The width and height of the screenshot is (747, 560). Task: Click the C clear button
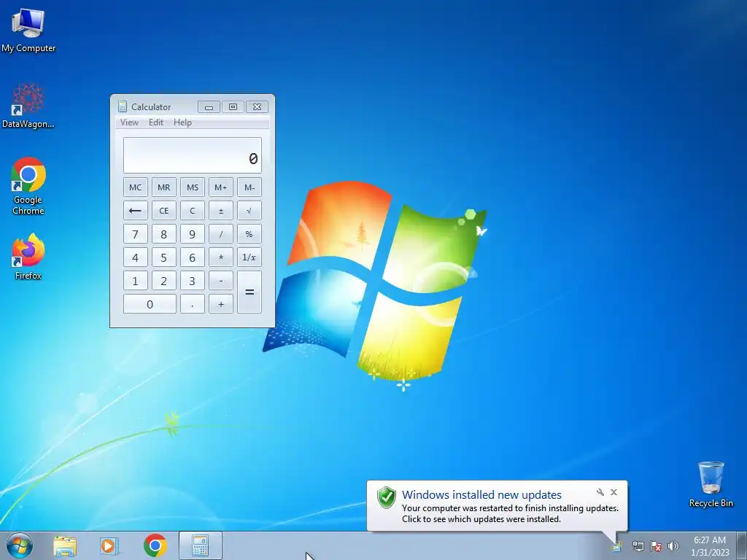(x=193, y=211)
